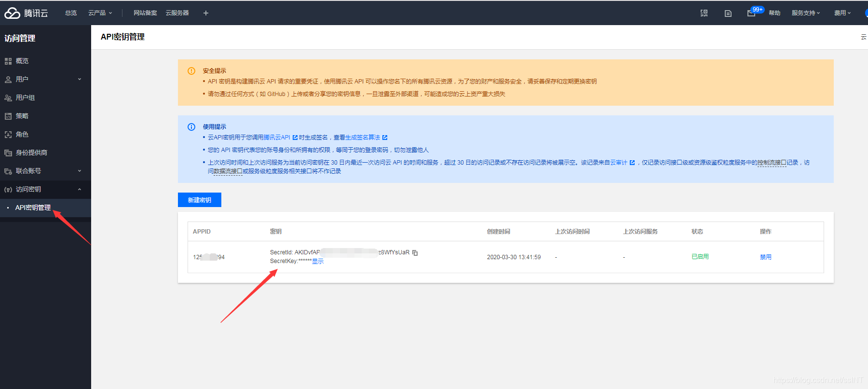This screenshot has width=868, height=389.
Task: Open external link icon next to 腾讯云API
Action: (x=295, y=138)
